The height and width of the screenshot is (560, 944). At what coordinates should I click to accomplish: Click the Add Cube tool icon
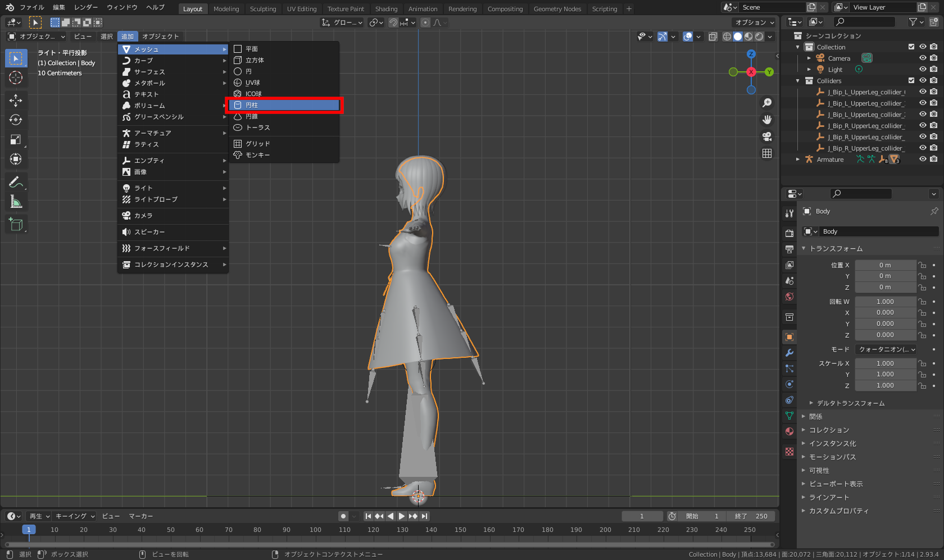tap(16, 225)
